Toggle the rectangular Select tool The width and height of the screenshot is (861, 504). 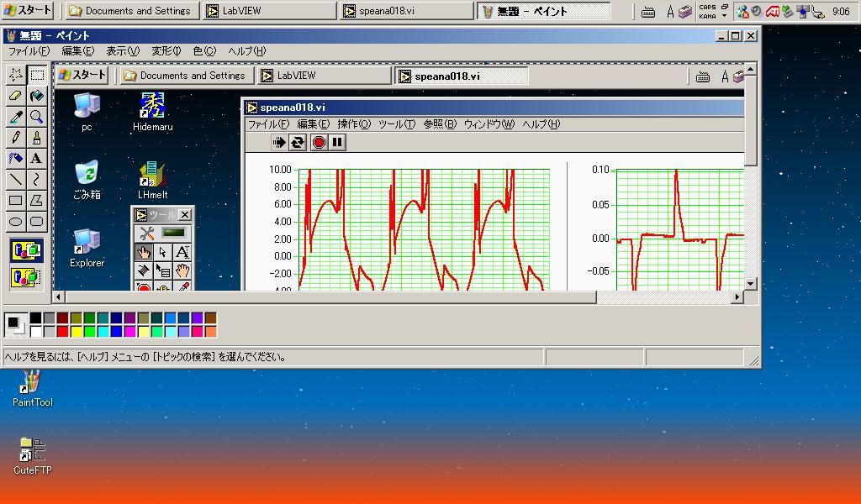coord(37,75)
